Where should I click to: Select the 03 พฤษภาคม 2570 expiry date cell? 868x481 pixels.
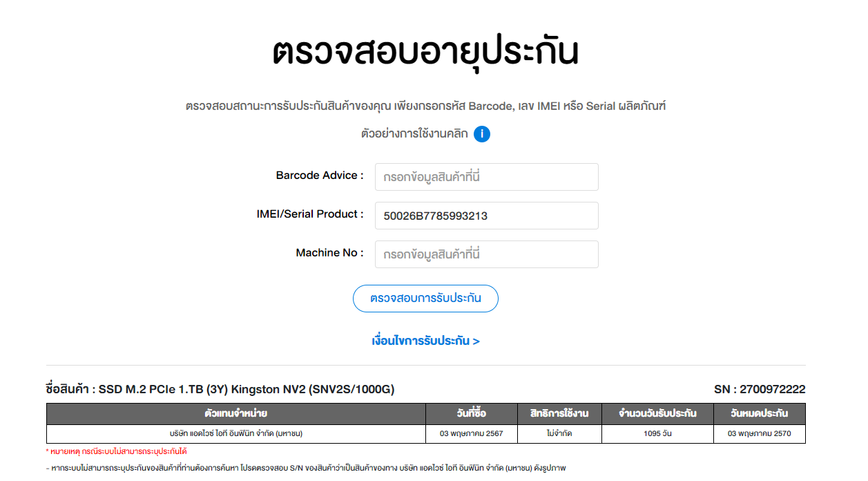759,434
